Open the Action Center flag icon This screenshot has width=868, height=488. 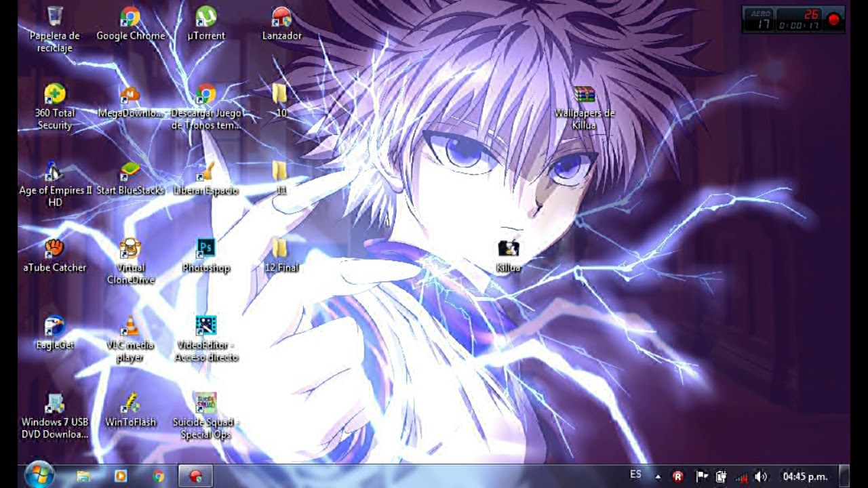pyautogui.click(x=702, y=476)
